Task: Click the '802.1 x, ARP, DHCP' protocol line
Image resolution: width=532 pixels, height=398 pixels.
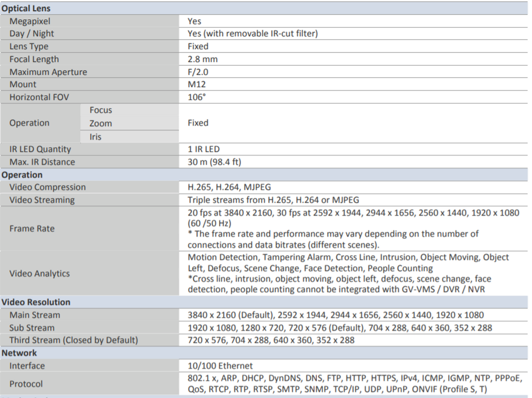Action: 355,378
